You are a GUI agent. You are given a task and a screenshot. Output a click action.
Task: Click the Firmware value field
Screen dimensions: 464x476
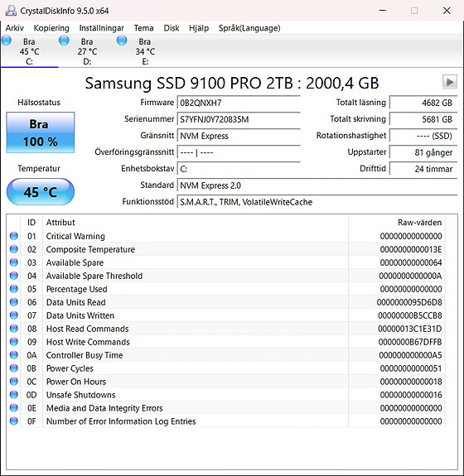point(239,103)
